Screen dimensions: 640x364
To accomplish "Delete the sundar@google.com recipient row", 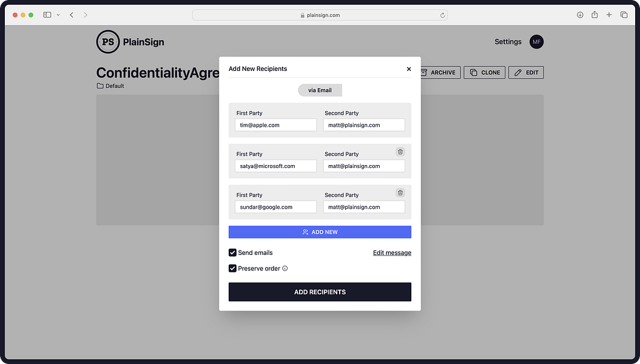I will pyautogui.click(x=400, y=192).
